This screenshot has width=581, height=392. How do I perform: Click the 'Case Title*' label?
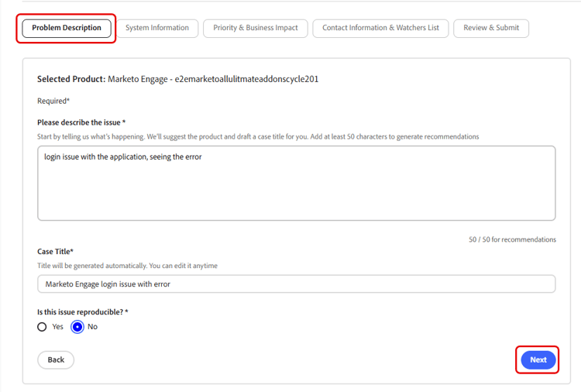(55, 252)
